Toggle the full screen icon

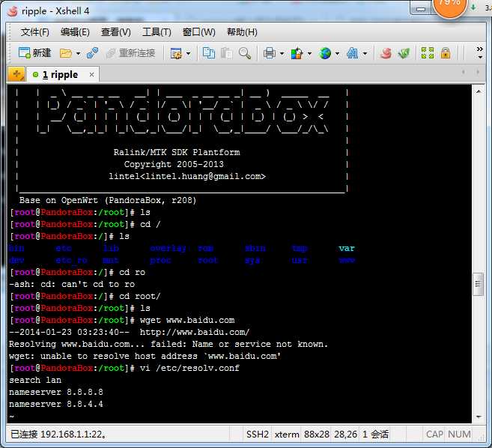pyautogui.click(x=428, y=53)
